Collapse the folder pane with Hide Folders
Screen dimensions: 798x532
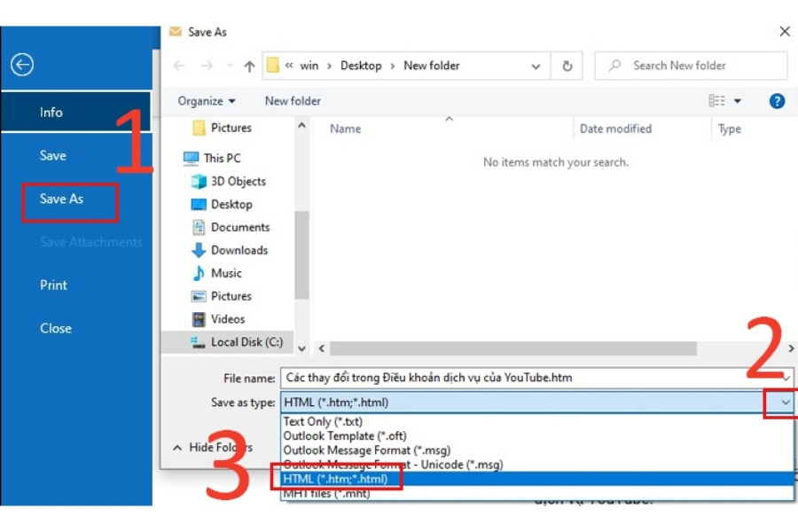coord(213,448)
